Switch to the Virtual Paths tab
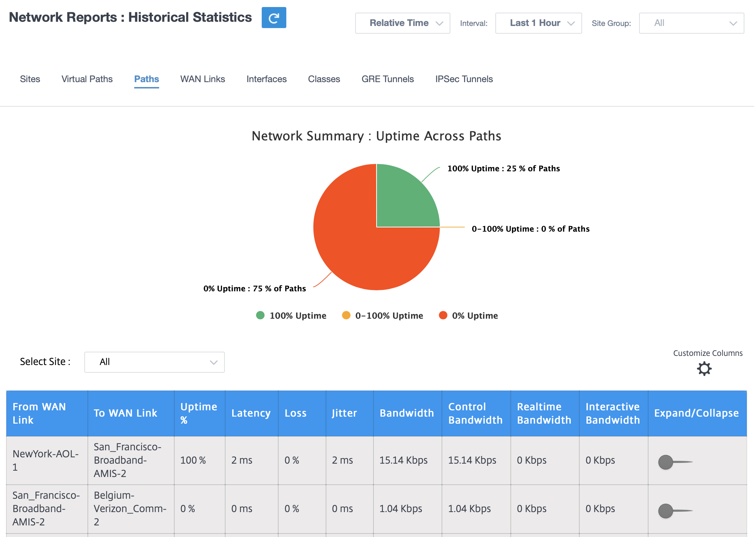The width and height of the screenshot is (756, 537). point(87,79)
